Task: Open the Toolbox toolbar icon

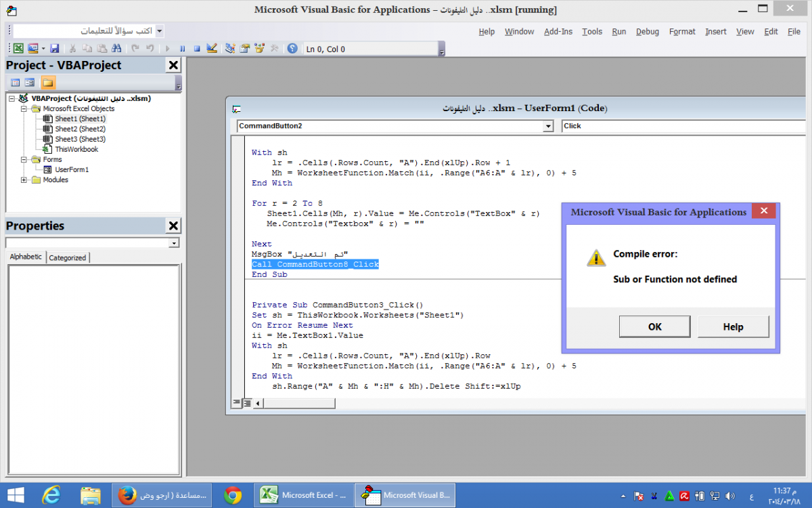Action: click(274, 49)
